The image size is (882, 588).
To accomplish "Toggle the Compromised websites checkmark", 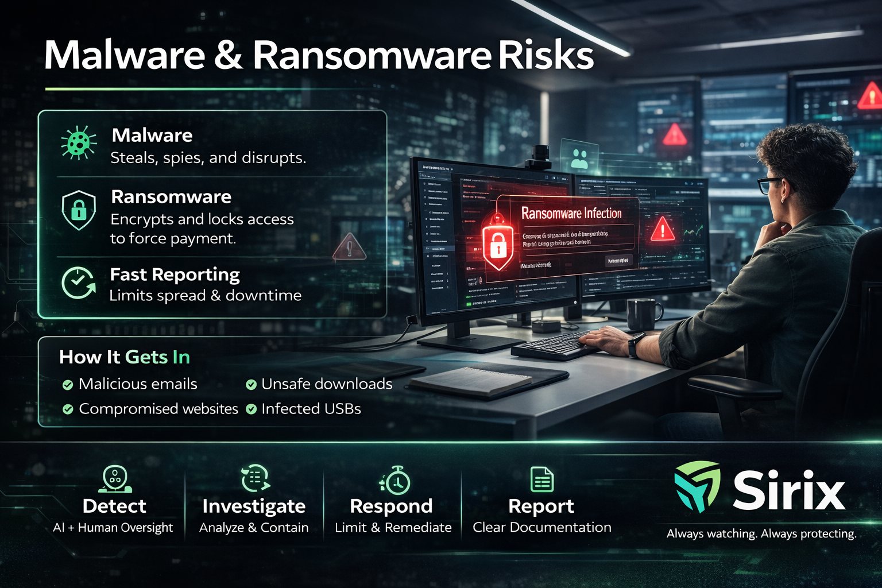I will (x=68, y=409).
